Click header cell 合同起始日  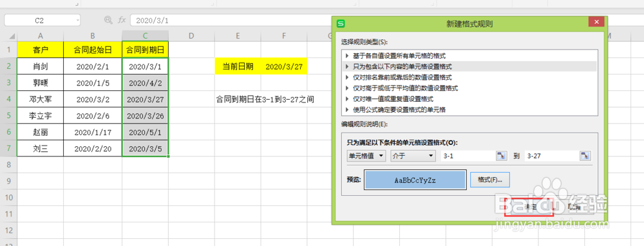93,50
